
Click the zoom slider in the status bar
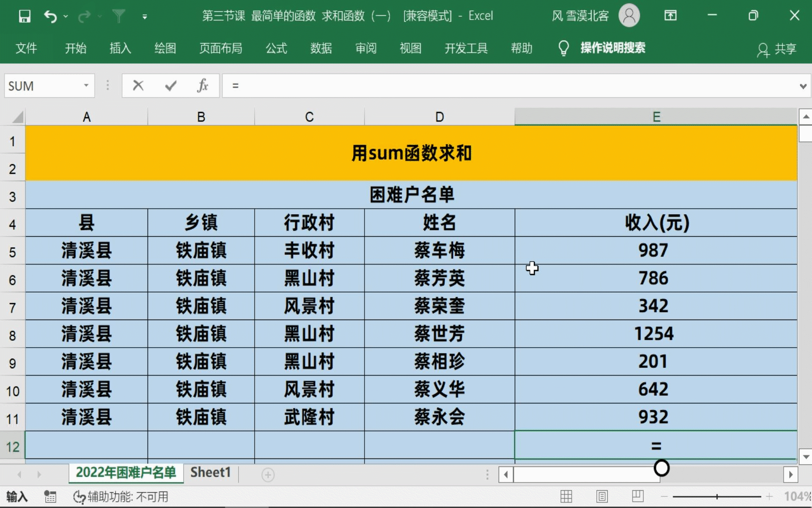coord(717,496)
